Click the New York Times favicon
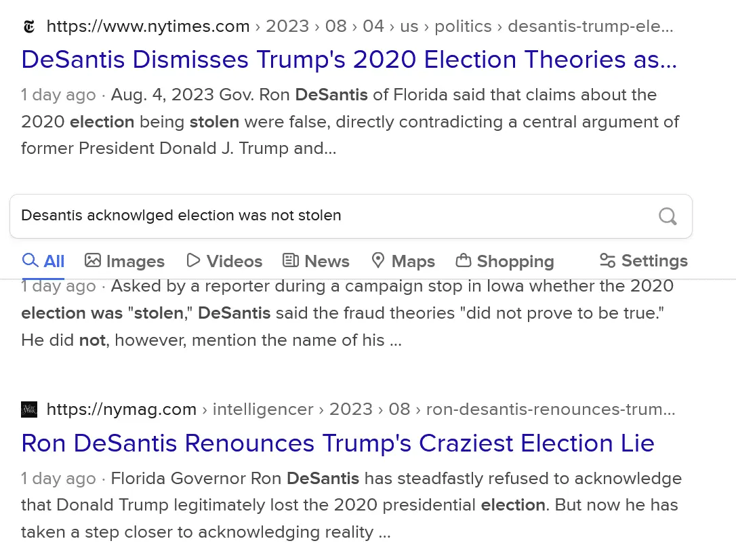Image resolution: width=736 pixels, height=560 pixels. coord(29,27)
